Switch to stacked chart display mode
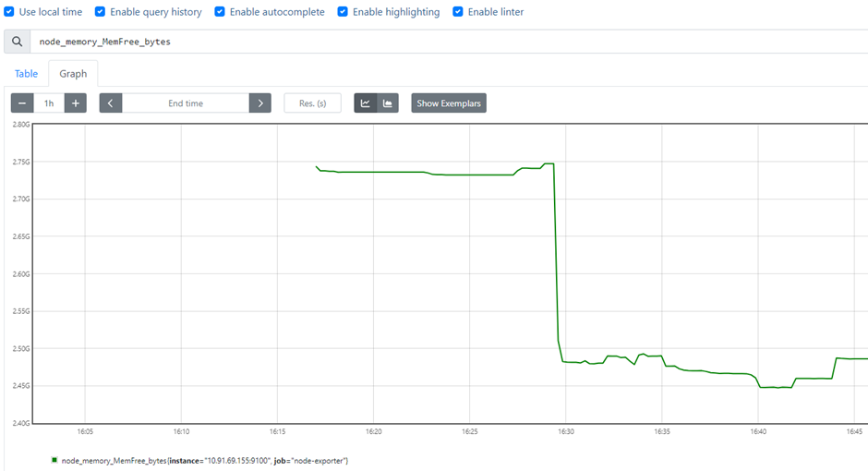 pyautogui.click(x=389, y=103)
